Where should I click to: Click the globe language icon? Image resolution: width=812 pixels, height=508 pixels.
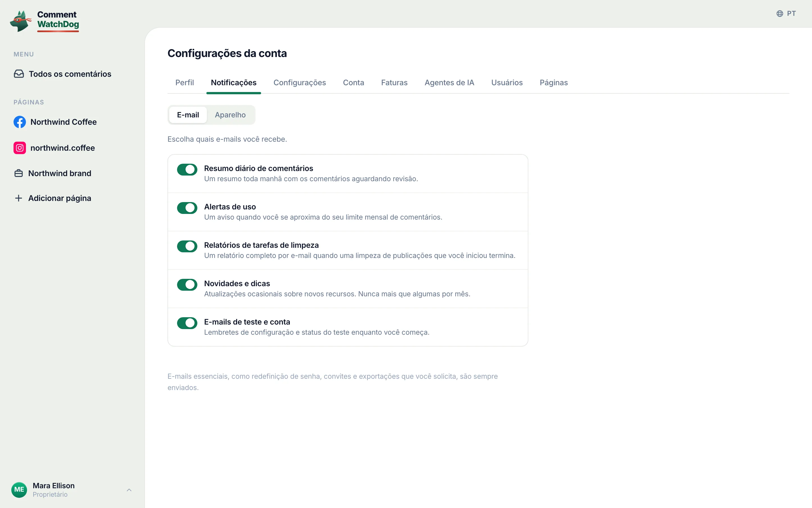pyautogui.click(x=780, y=14)
